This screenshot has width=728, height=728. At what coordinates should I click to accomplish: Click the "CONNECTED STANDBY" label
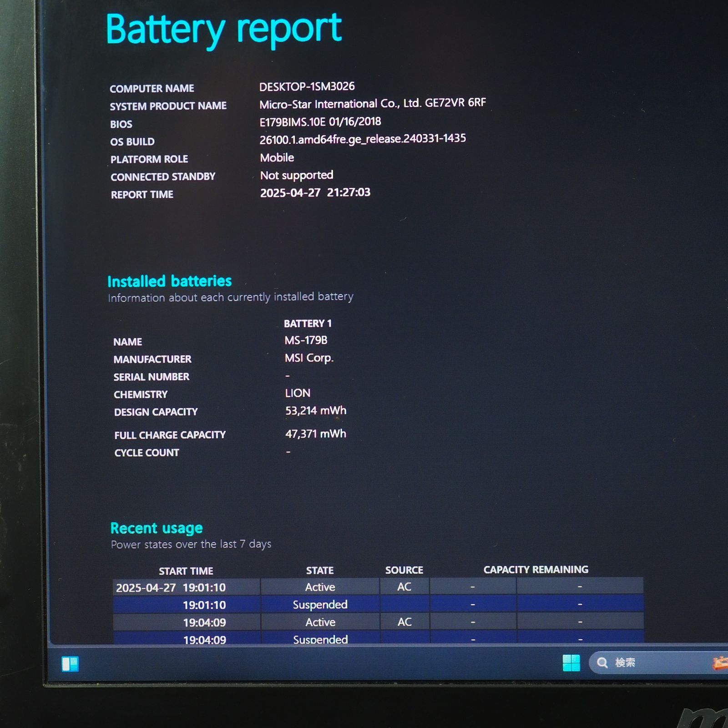click(163, 177)
